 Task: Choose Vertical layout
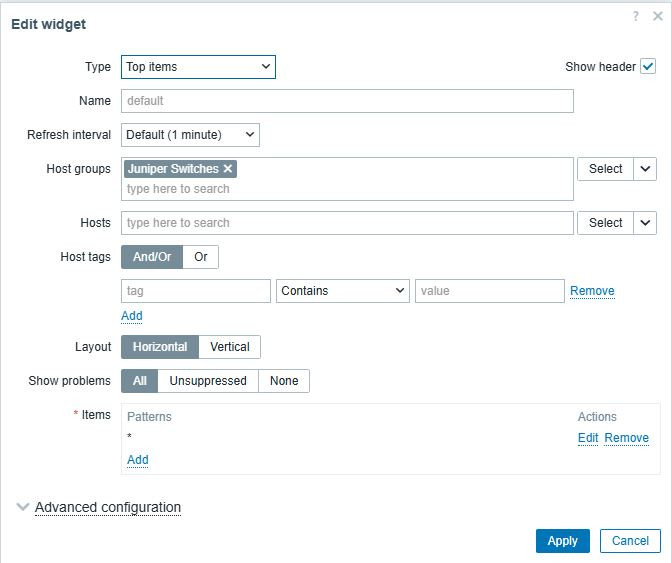230,347
